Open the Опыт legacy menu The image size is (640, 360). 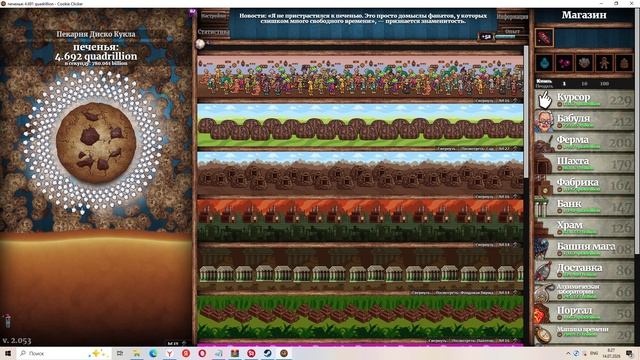(512, 31)
